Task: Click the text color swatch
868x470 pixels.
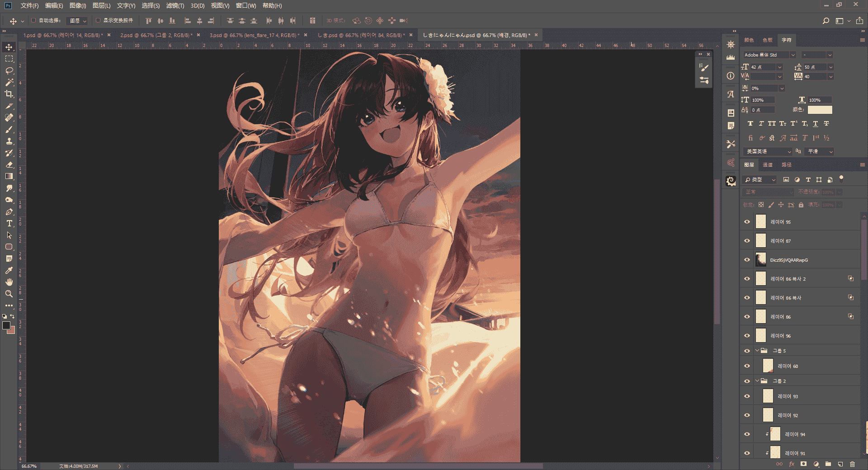Action: coord(820,110)
